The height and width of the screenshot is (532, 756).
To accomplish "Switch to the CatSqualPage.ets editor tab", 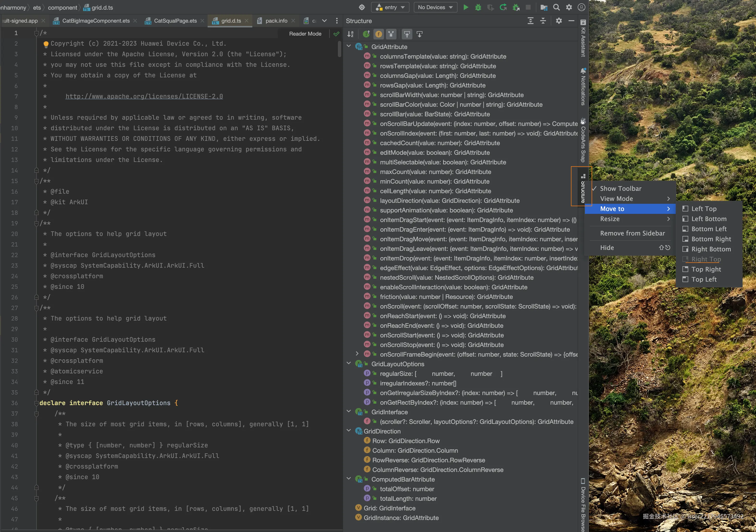I will pyautogui.click(x=175, y=21).
